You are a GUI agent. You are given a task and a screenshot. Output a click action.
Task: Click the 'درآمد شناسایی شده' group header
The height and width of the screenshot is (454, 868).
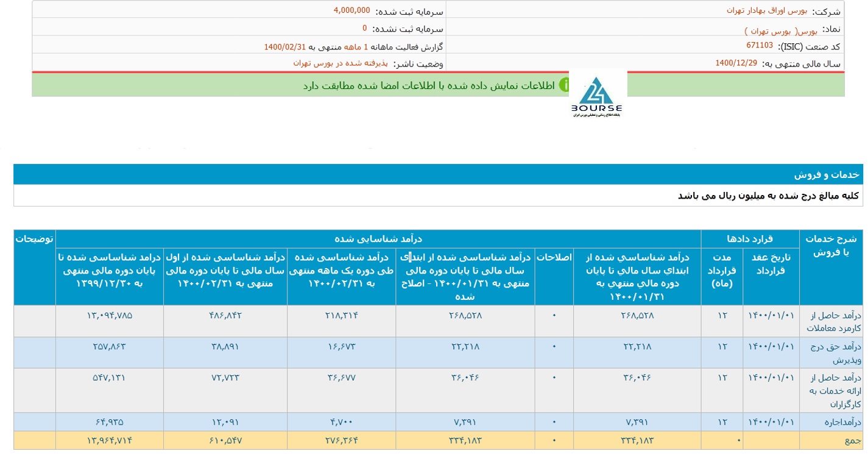click(x=378, y=238)
